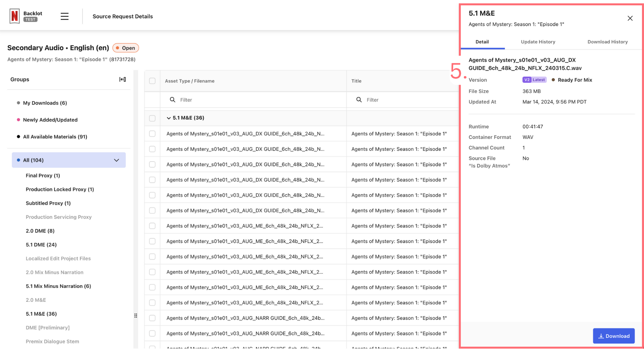
Task: Click the 363 MB file size value
Action: tap(532, 91)
